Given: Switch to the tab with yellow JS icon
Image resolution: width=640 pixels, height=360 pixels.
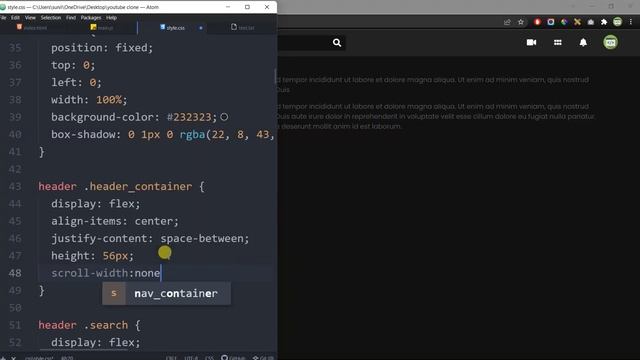Looking at the screenshot, I should (102, 27).
